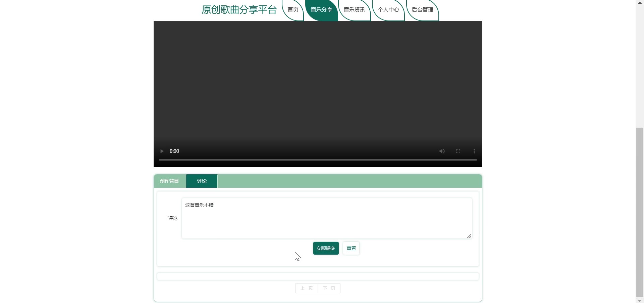Image resolution: width=644 pixels, height=303 pixels.
Task: Click the 重置 reset button
Action: click(351, 248)
